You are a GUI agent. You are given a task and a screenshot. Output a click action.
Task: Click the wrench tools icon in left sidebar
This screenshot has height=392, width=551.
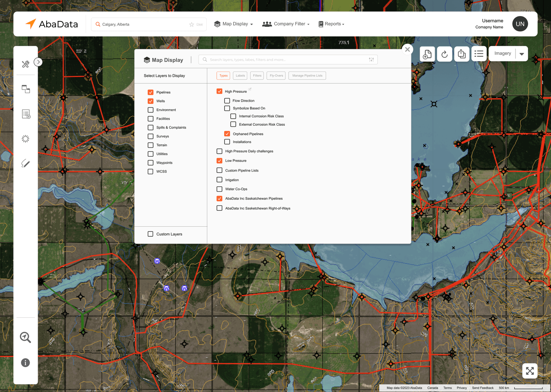[25, 64]
